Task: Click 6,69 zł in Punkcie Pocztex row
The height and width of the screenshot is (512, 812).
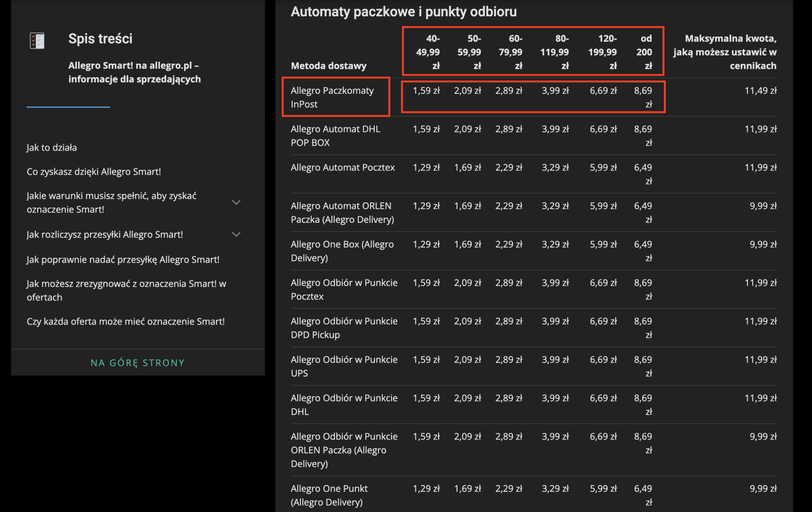Action: tap(603, 283)
